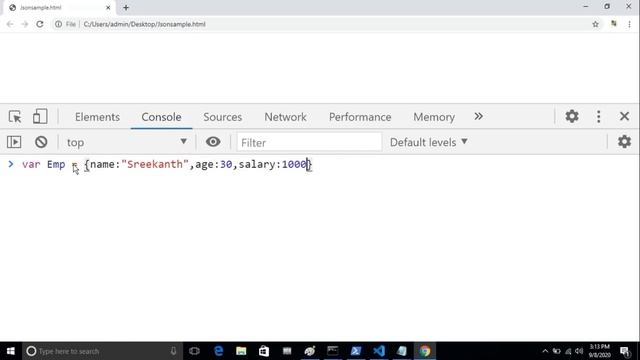Click the address bar file path
The height and width of the screenshot is (360, 640).
pos(144,24)
